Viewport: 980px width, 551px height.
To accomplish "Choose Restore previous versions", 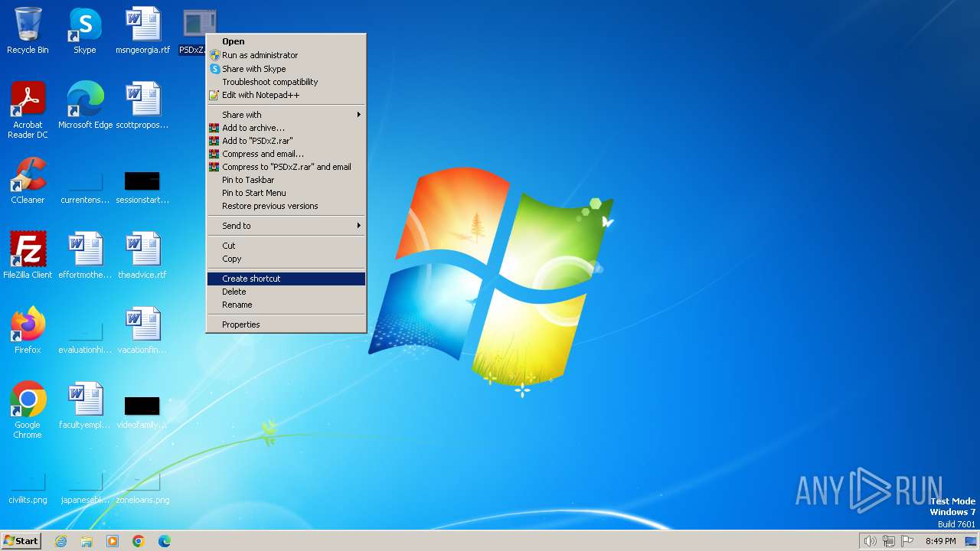I will tap(286, 206).
